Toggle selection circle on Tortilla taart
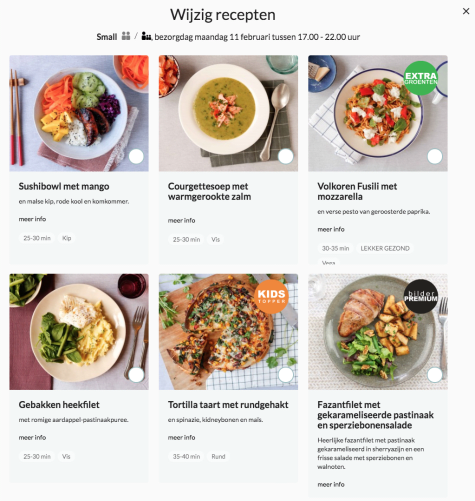Viewport: 475px width, 501px height. (x=286, y=375)
